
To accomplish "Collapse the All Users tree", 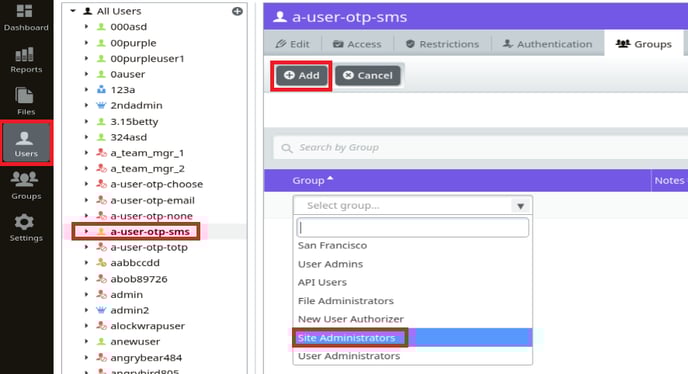I will 73,11.
